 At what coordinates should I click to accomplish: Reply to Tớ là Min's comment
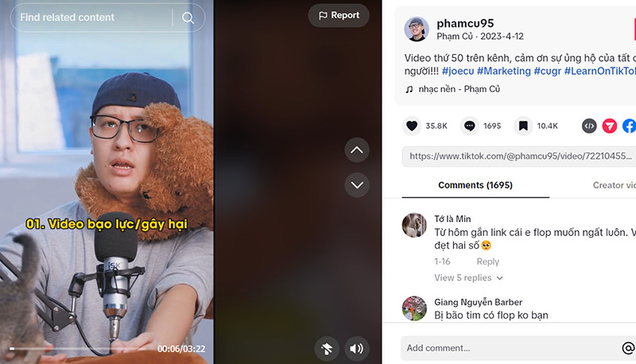(x=487, y=261)
